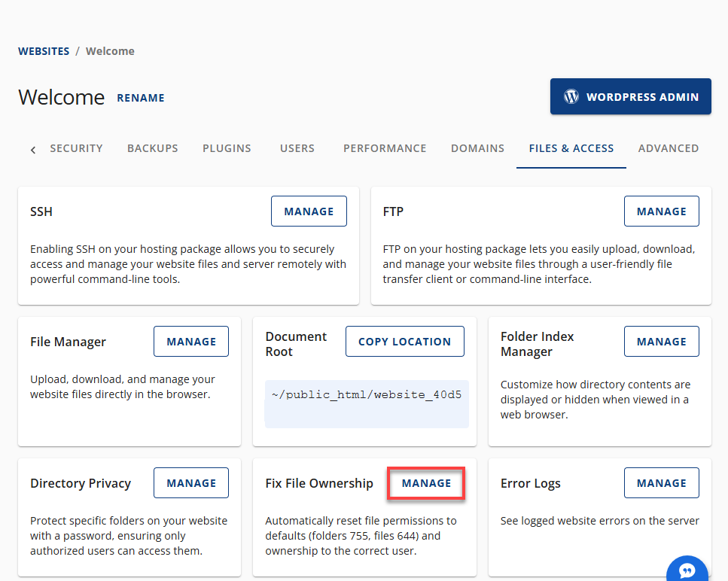The height and width of the screenshot is (581, 728).
Task: Switch to the ADVANCED tab
Action: (669, 148)
